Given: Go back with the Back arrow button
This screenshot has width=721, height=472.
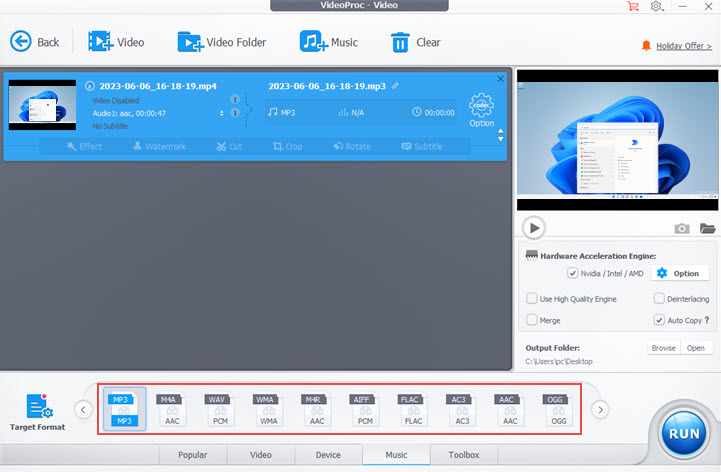Looking at the screenshot, I should point(34,42).
